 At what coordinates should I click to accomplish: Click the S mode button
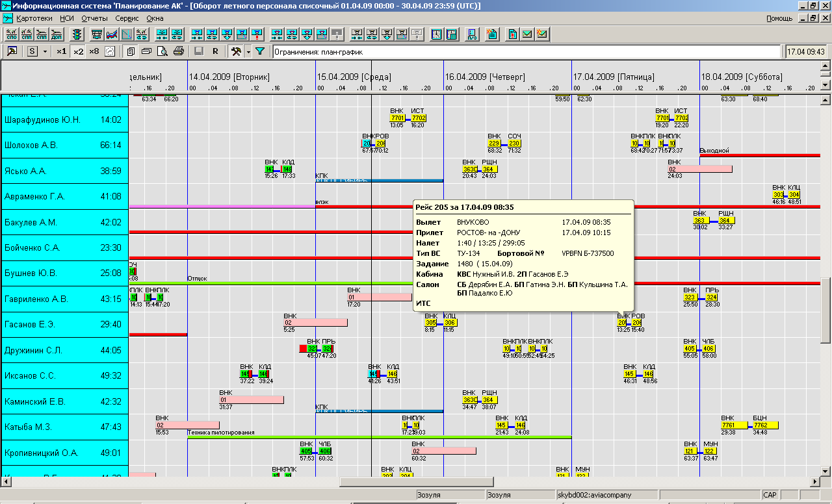click(x=32, y=51)
